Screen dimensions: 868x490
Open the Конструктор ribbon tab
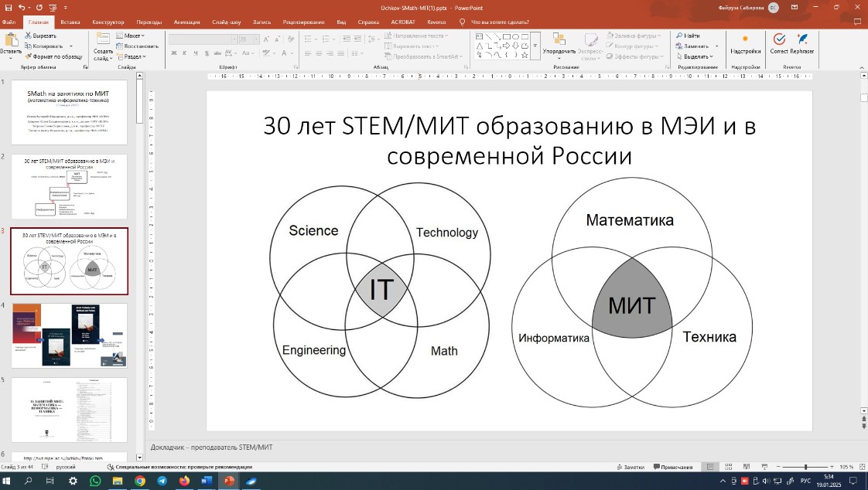click(107, 22)
